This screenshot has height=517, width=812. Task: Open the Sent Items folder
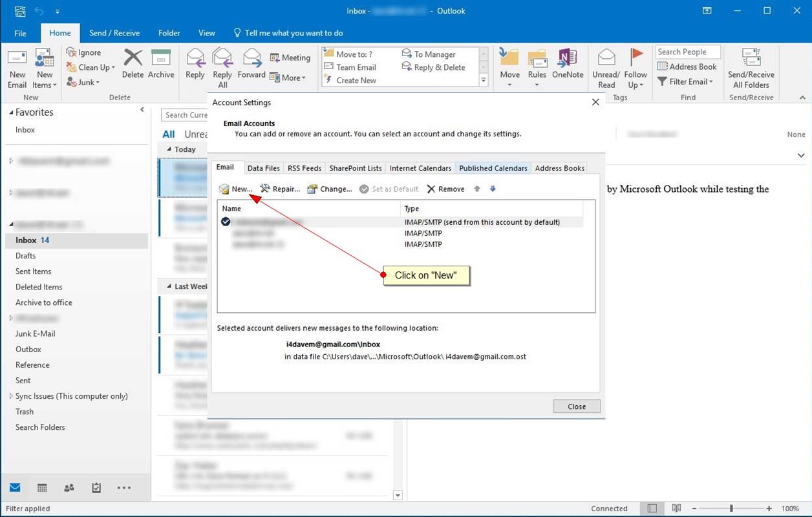[33, 271]
